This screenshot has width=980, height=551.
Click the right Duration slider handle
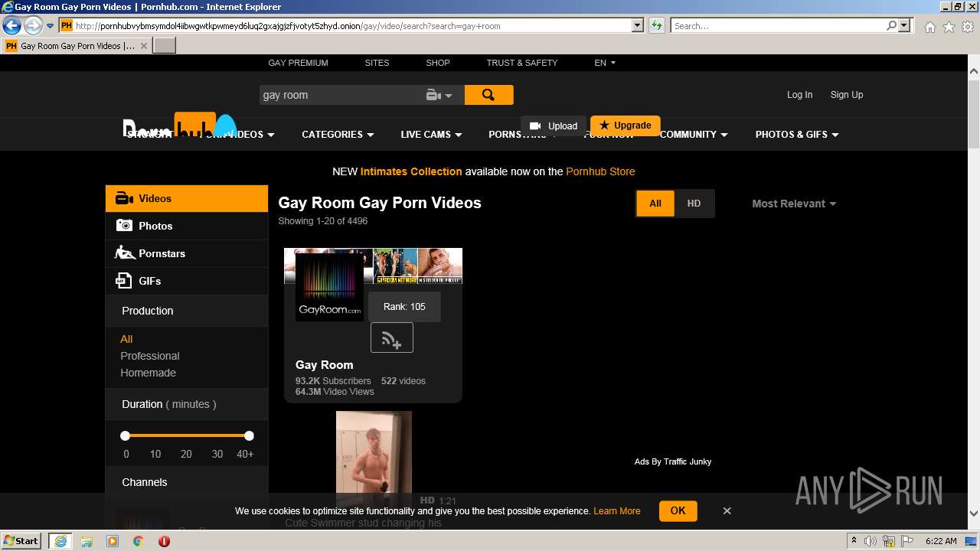click(x=249, y=435)
